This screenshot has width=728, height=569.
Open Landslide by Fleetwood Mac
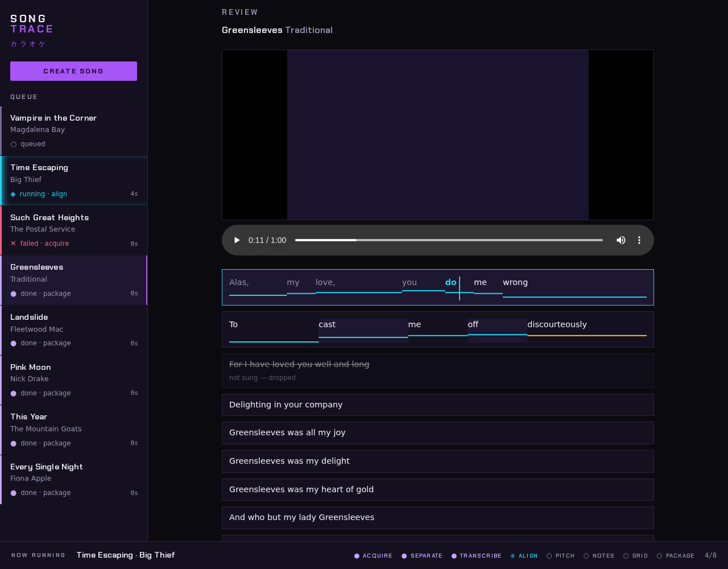pyautogui.click(x=74, y=330)
